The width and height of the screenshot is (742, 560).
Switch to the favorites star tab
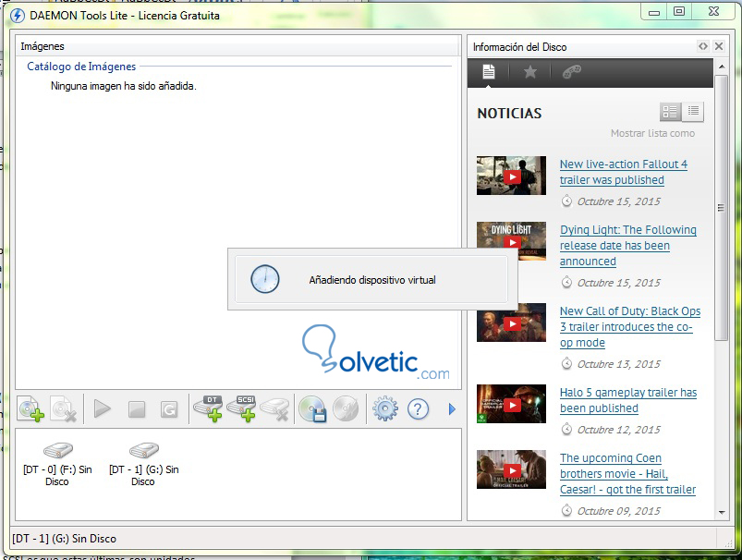(x=530, y=72)
